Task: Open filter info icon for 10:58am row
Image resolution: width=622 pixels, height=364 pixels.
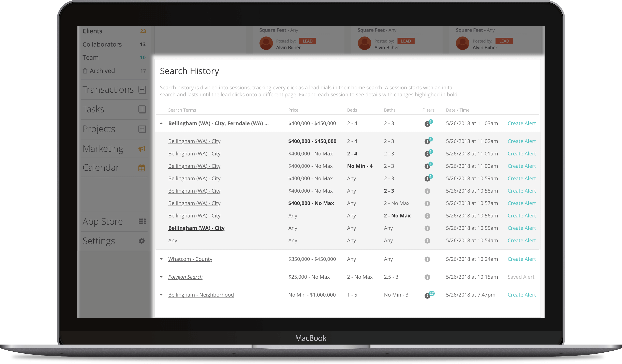Action: click(427, 191)
